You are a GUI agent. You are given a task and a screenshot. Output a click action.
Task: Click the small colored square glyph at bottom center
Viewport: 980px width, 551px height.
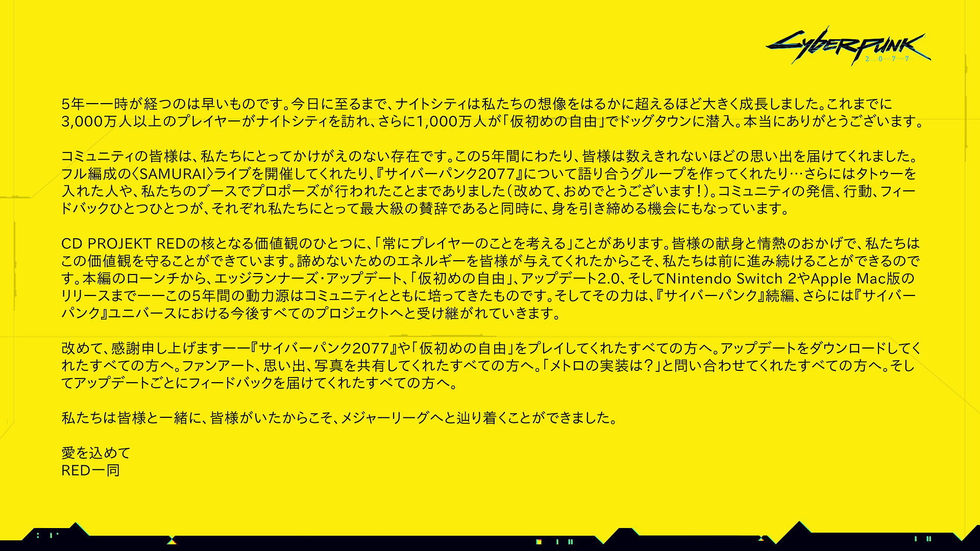[538, 542]
